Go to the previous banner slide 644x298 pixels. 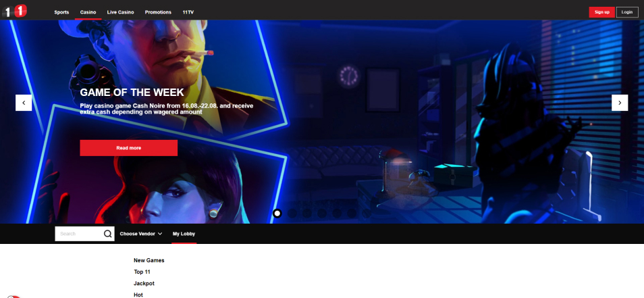click(24, 103)
